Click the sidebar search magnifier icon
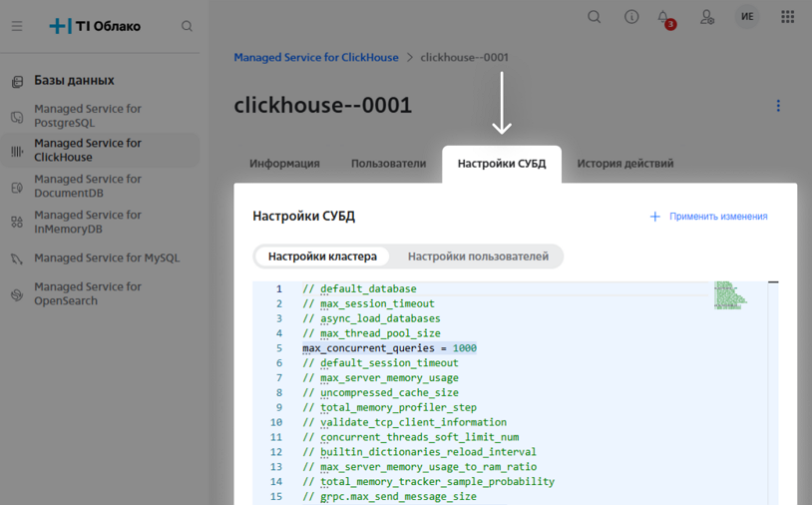The width and height of the screenshot is (812, 505). click(x=187, y=26)
